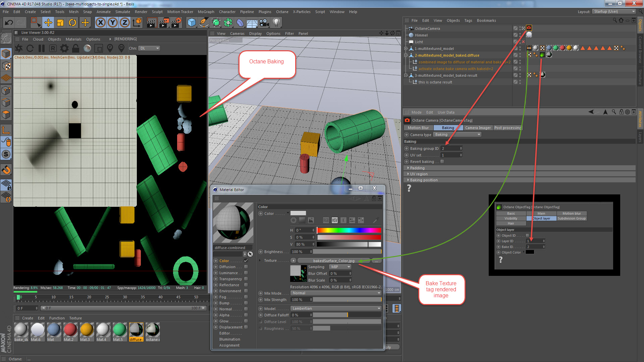
Task: Open Live Viewer settings gear
Action: [x=64, y=48]
